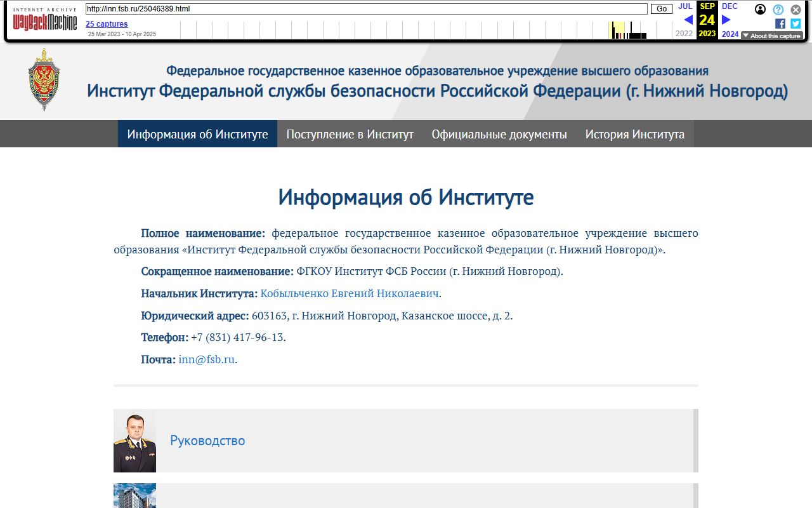The height and width of the screenshot is (508, 812).
Task: Close the Wayback toolbar with X icon
Action: point(796,10)
